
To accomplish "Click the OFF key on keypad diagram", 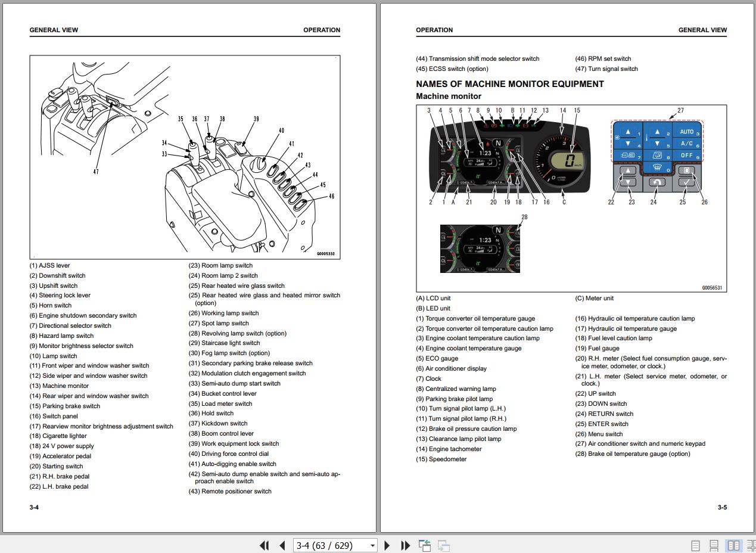I will [x=686, y=156].
